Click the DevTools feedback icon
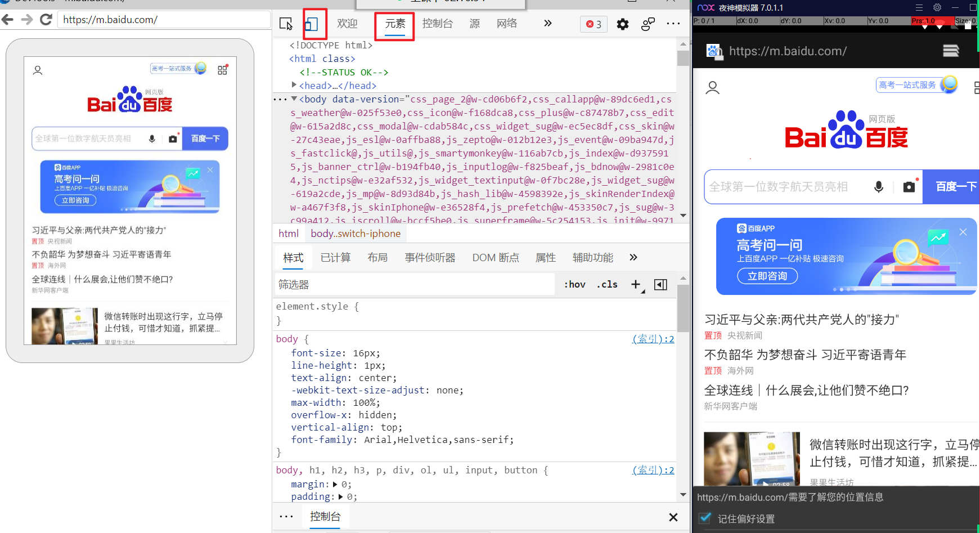This screenshot has width=980, height=533. coord(648,24)
